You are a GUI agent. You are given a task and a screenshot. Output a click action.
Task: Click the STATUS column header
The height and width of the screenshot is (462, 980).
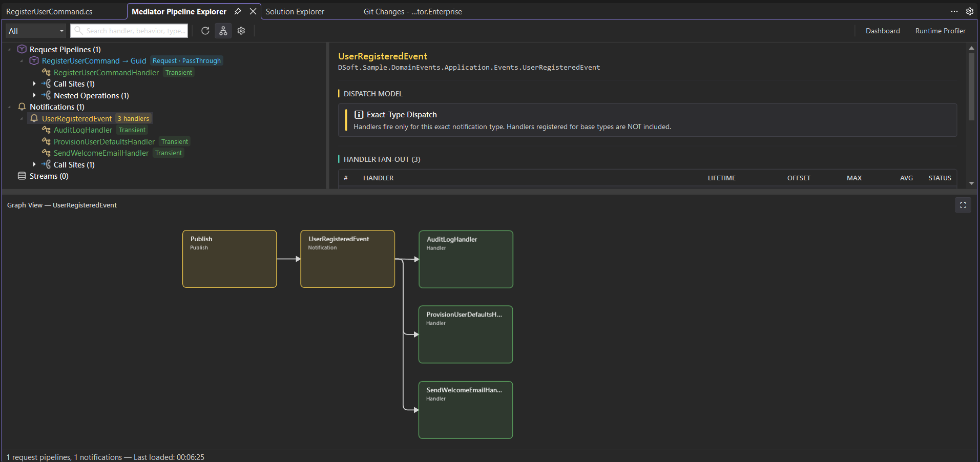pyautogui.click(x=940, y=178)
